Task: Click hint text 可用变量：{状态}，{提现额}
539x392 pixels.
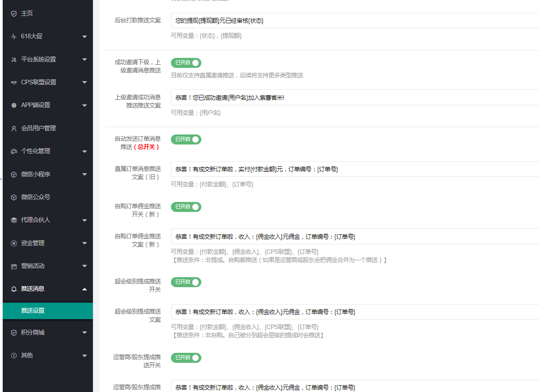Action: [x=206, y=36]
